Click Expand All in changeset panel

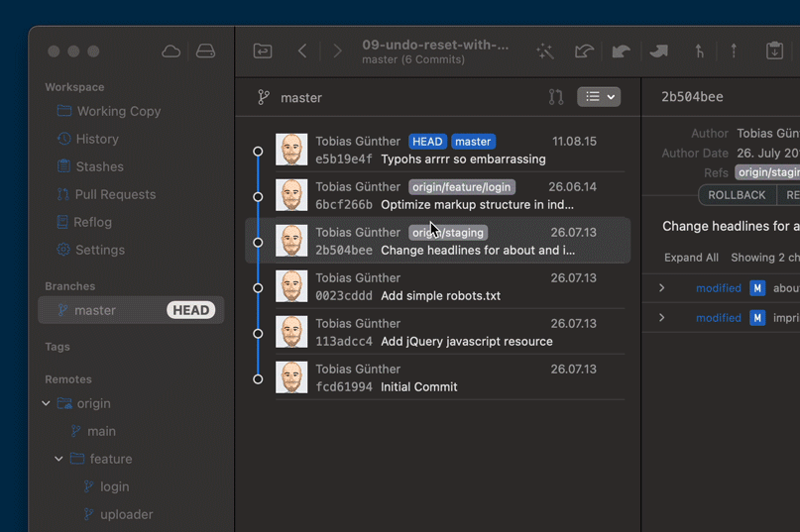point(691,258)
